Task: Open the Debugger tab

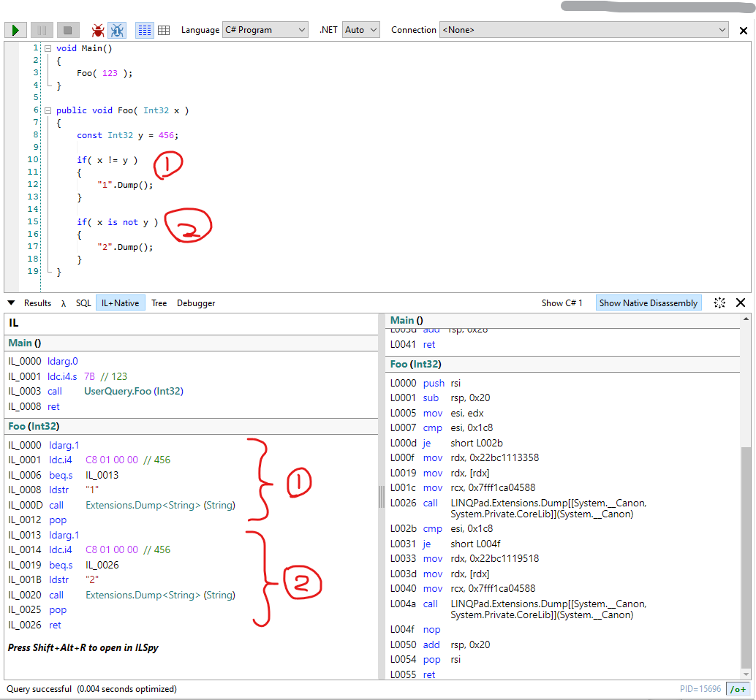Action: click(x=196, y=303)
